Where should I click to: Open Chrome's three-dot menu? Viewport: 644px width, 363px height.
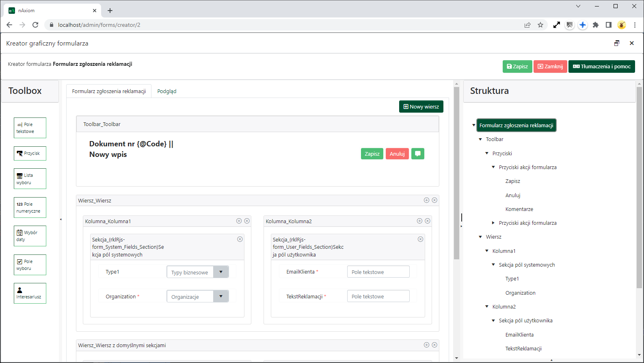(635, 25)
